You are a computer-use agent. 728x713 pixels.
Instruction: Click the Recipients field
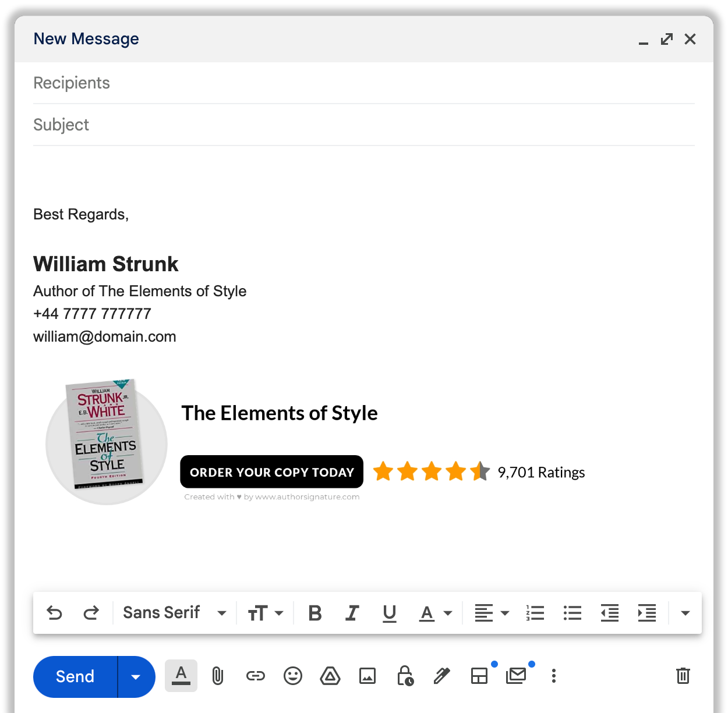pos(364,83)
